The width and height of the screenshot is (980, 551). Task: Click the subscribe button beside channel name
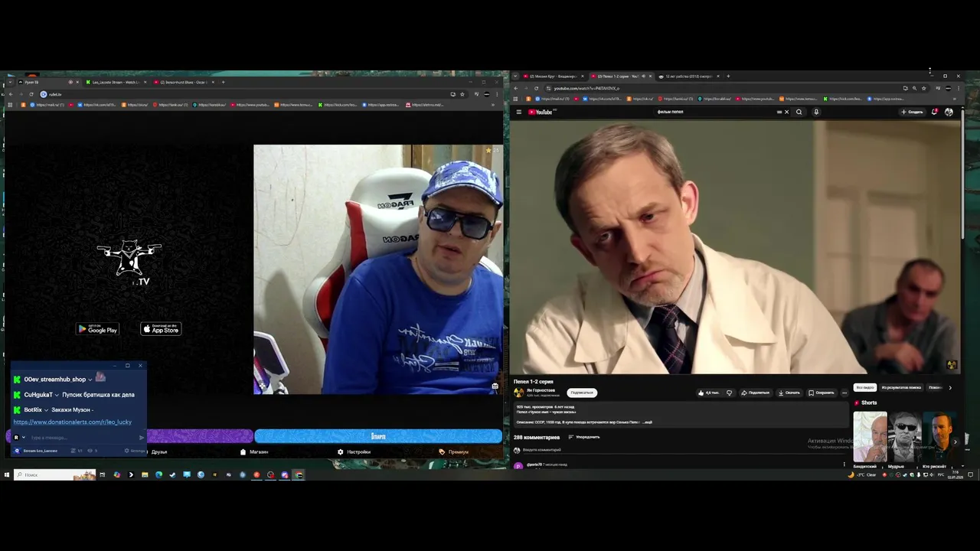click(582, 393)
